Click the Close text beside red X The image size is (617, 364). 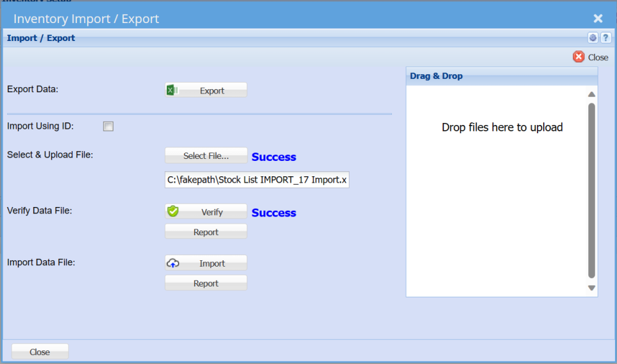coord(598,58)
